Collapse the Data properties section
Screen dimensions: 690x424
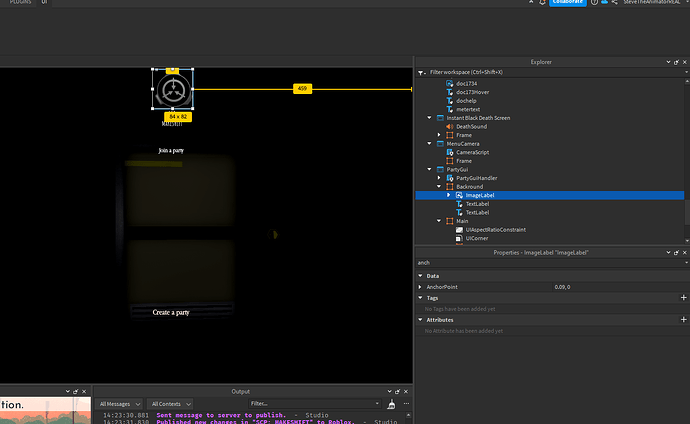(x=420, y=276)
